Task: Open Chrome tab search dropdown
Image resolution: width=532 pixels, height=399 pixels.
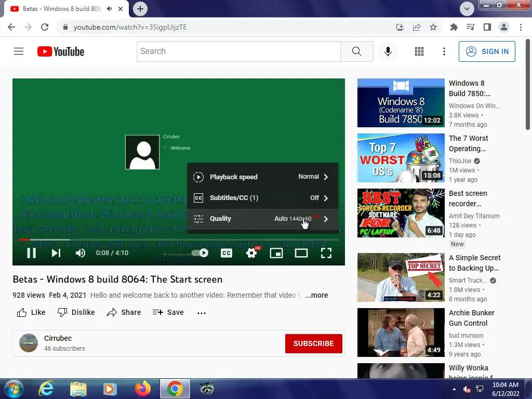Action: 467,9
